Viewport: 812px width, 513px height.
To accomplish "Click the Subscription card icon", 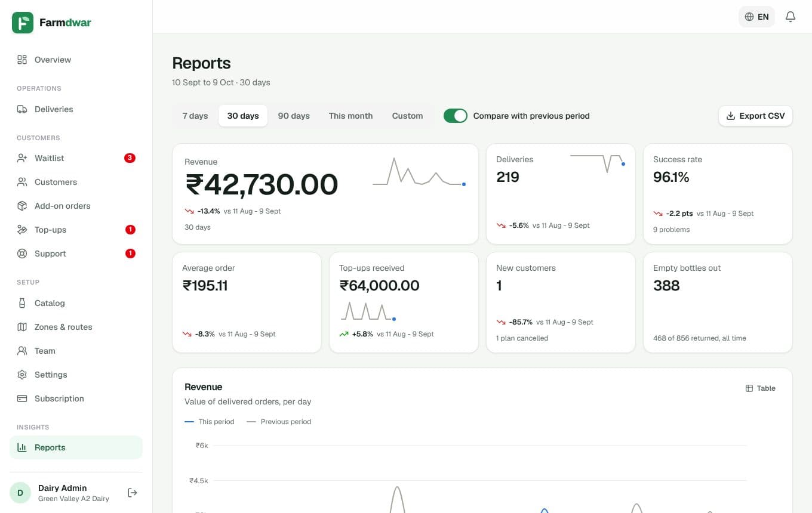I will pos(22,398).
